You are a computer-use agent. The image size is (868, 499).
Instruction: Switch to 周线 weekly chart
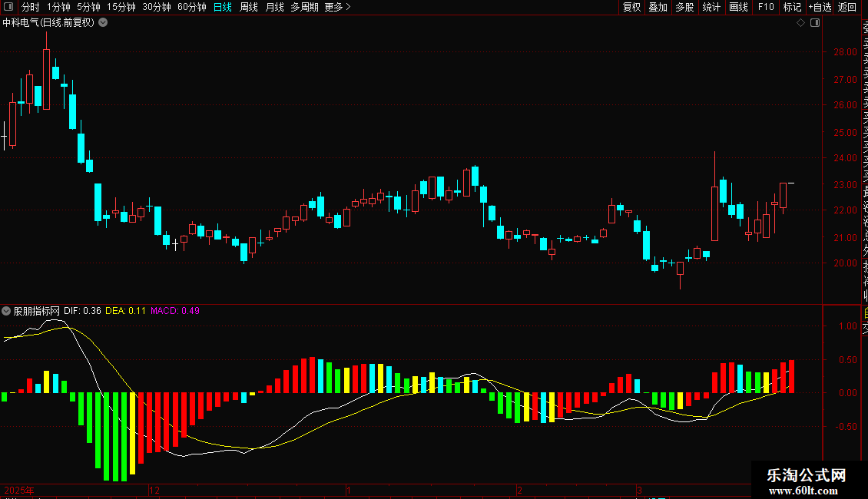[x=249, y=7]
